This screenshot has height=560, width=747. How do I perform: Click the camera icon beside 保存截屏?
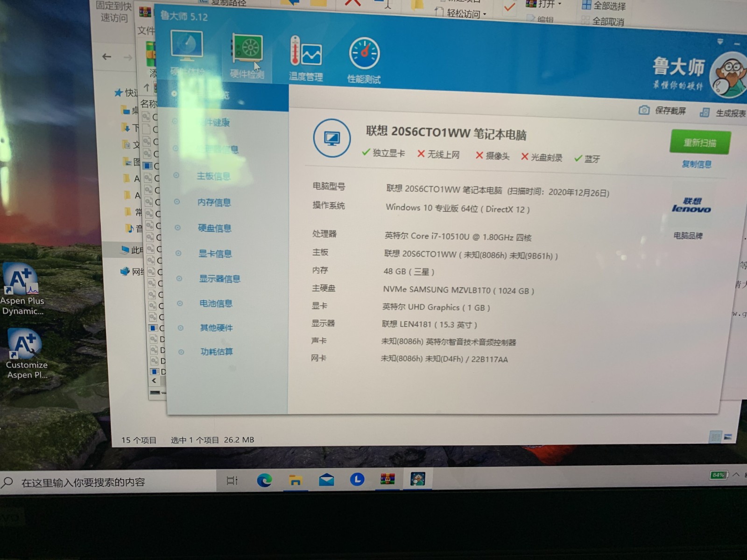(x=644, y=110)
